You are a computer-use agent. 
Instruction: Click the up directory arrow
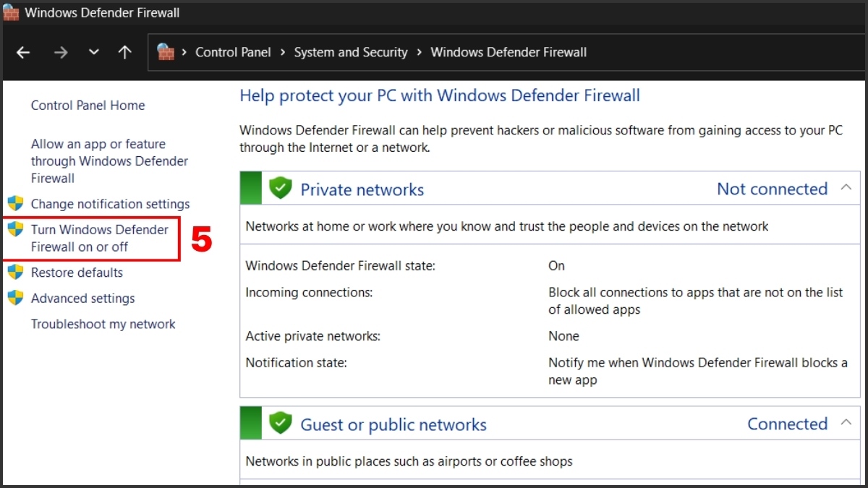point(125,53)
